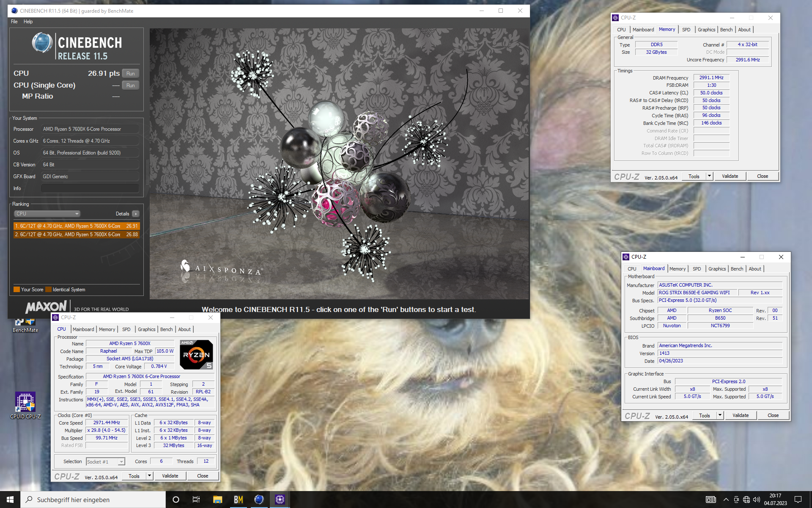
Task: Switch to SPD tab in Memory CPU-Z window
Action: [x=686, y=30]
